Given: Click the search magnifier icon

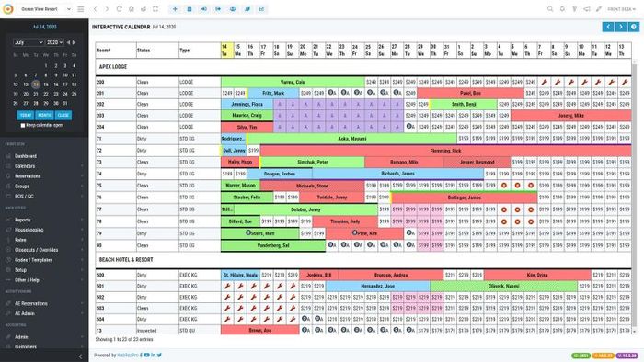Looking at the screenshot, I should (550, 9).
